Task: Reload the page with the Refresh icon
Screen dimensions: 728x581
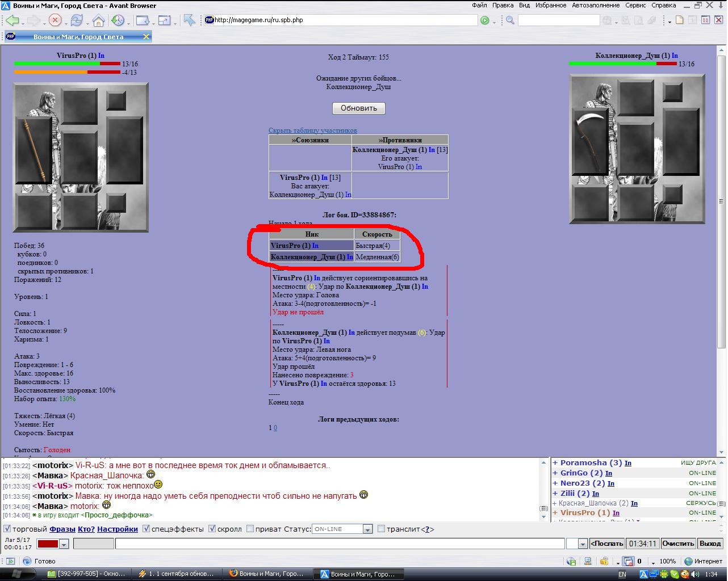Action: (x=76, y=20)
